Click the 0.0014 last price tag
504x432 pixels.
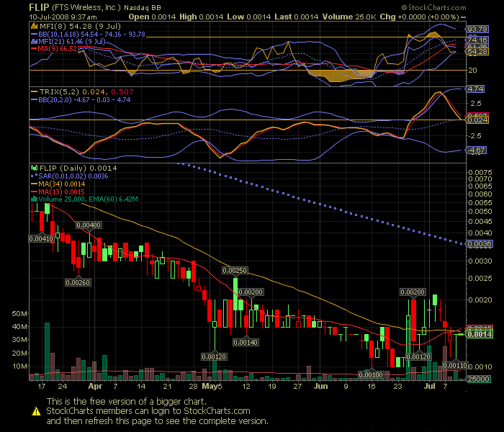coord(480,334)
